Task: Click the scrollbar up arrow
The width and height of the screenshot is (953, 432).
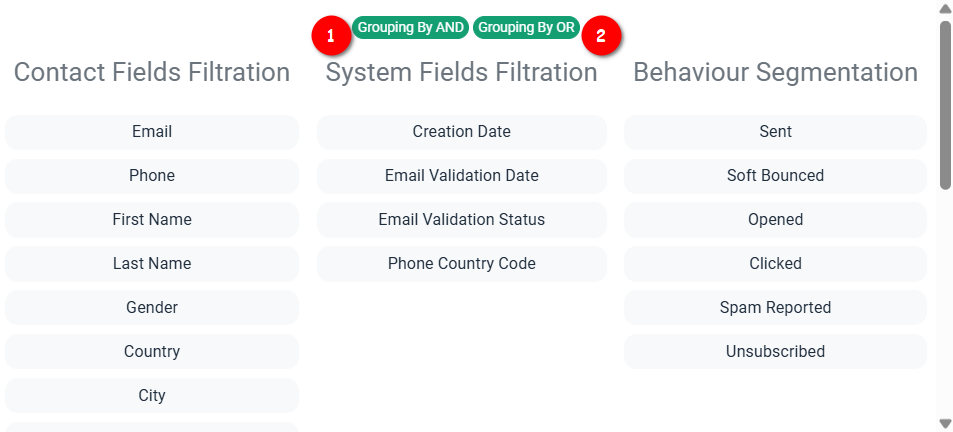Action: pos(945,8)
